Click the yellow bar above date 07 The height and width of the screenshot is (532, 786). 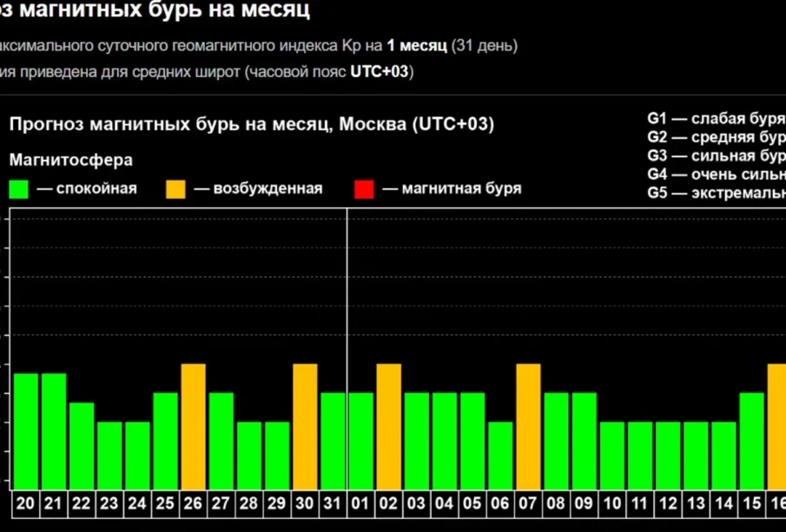(x=528, y=425)
